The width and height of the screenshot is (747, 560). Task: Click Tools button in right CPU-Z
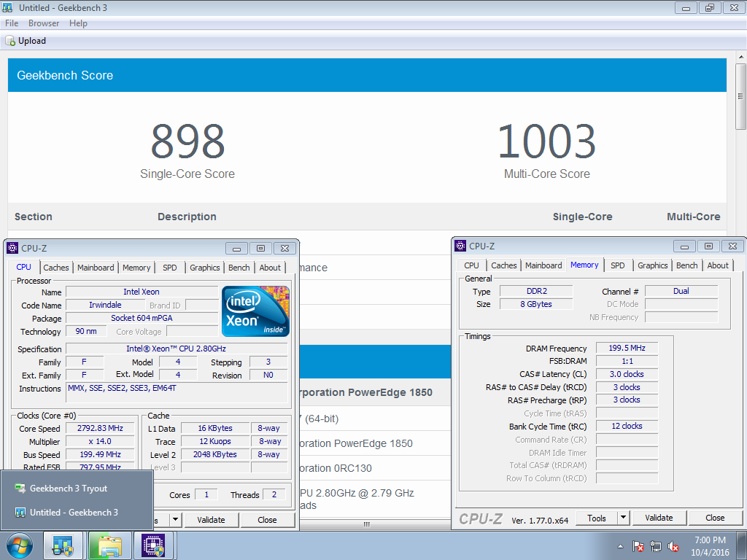point(597,518)
